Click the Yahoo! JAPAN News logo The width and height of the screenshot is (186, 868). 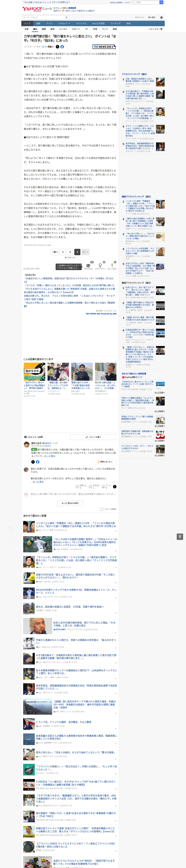click(x=37, y=9)
